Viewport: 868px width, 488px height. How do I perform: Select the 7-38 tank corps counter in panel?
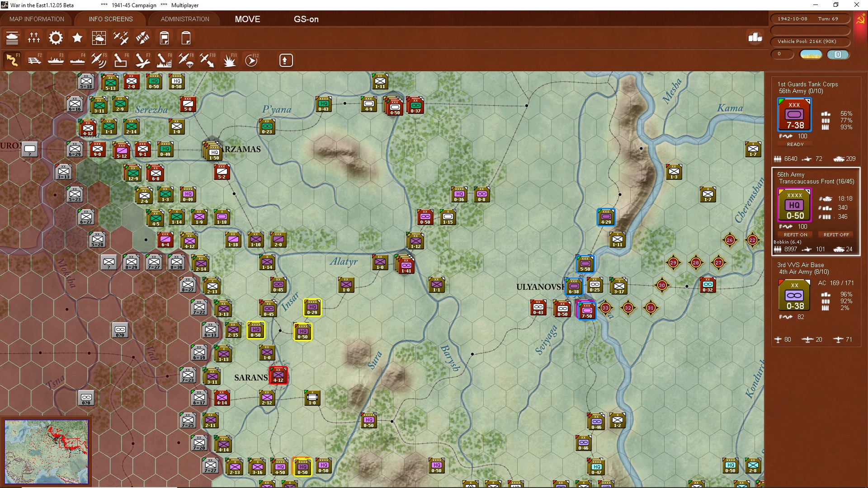tap(794, 115)
